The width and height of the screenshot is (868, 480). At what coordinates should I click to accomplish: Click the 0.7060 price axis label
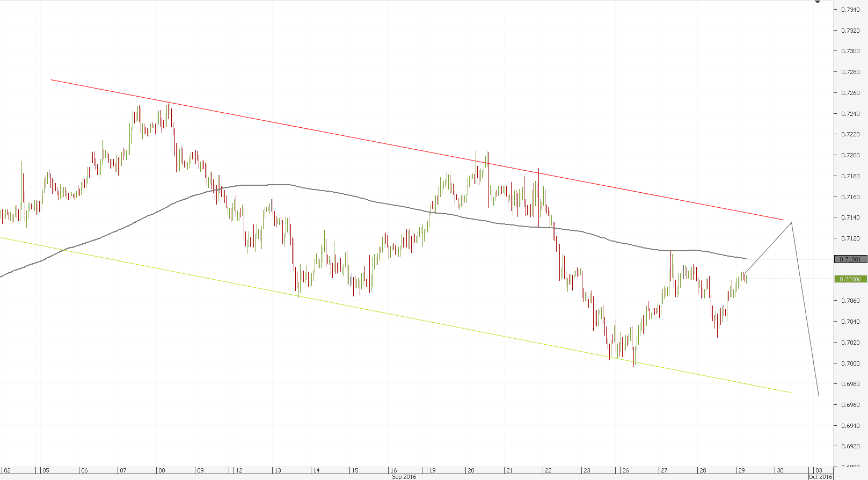tap(850, 301)
